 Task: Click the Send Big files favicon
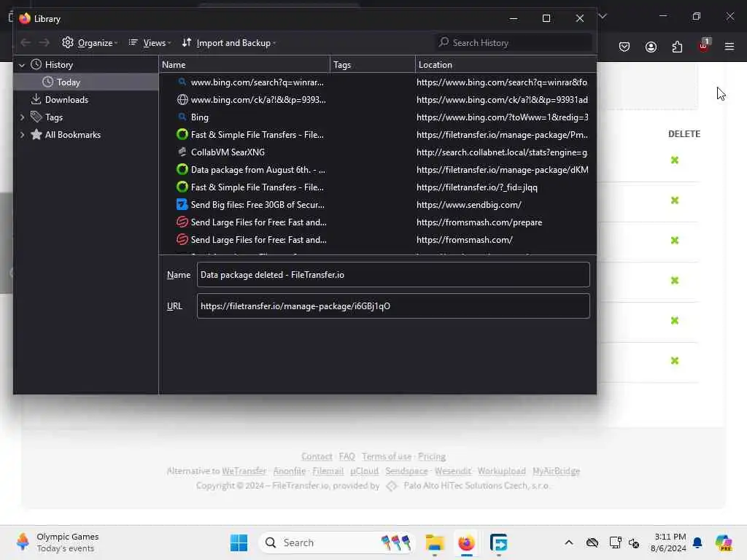[x=182, y=205]
